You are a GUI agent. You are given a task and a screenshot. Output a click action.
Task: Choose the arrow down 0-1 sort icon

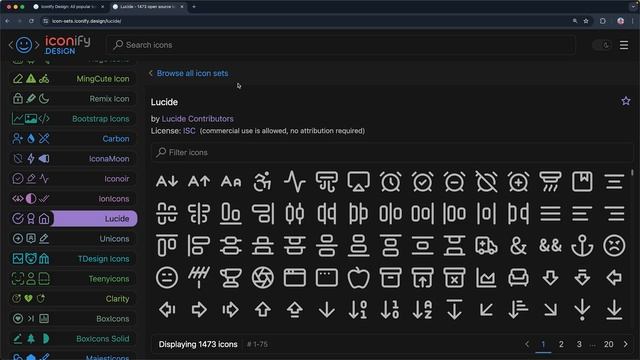point(359,309)
